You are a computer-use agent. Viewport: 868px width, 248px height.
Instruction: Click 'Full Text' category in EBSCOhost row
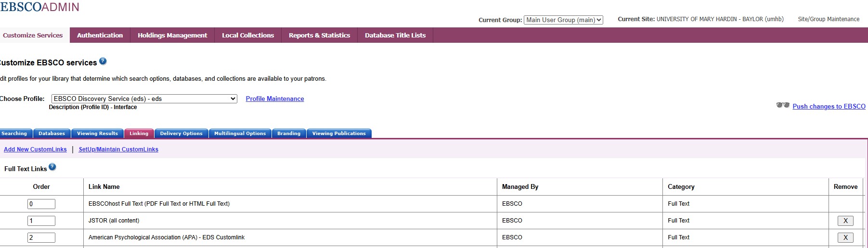tap(679, 204)
